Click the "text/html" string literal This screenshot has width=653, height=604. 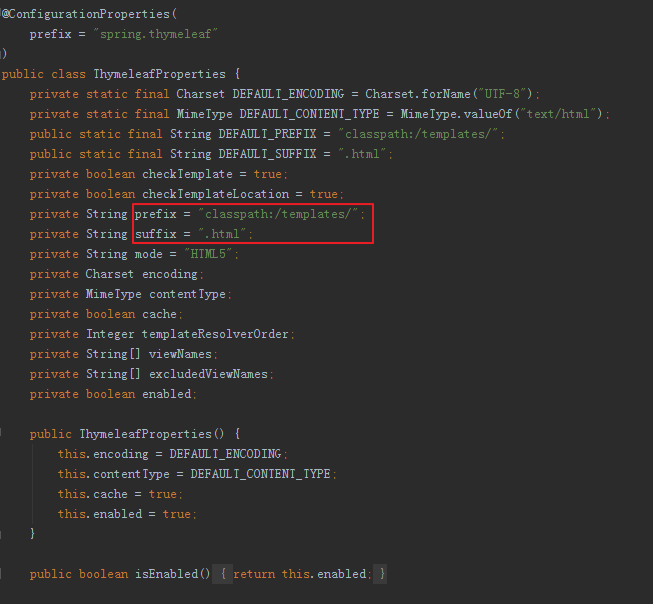tap(558, 114)
